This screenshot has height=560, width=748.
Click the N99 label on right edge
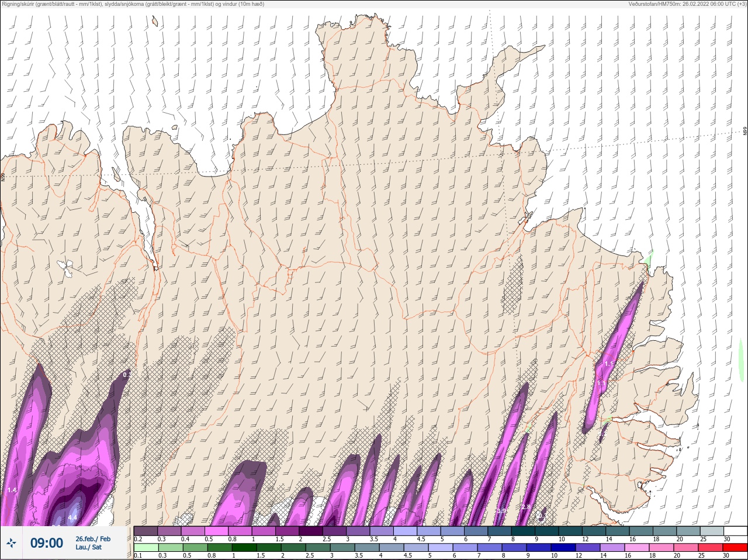pos(745,132)
